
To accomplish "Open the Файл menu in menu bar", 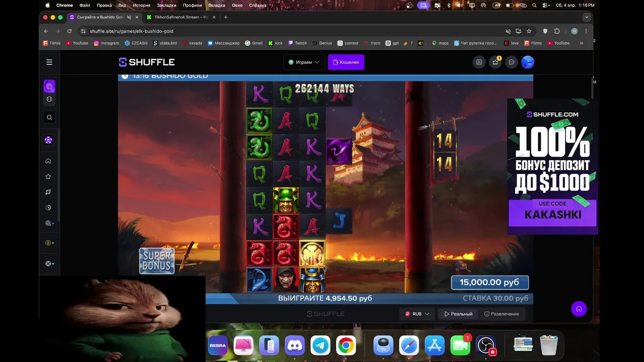I will coord(85,5).
